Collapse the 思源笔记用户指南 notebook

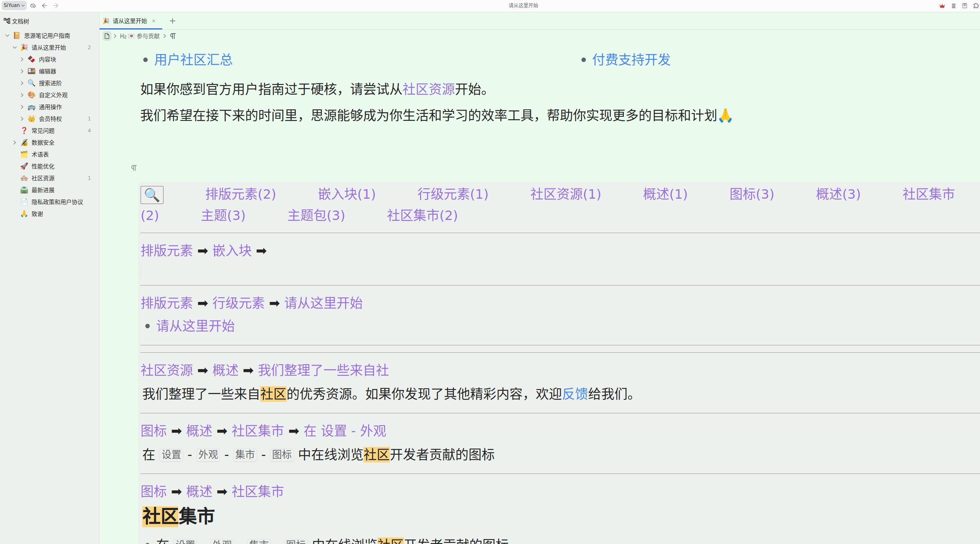pyautogui.click(x=7, y=36)
